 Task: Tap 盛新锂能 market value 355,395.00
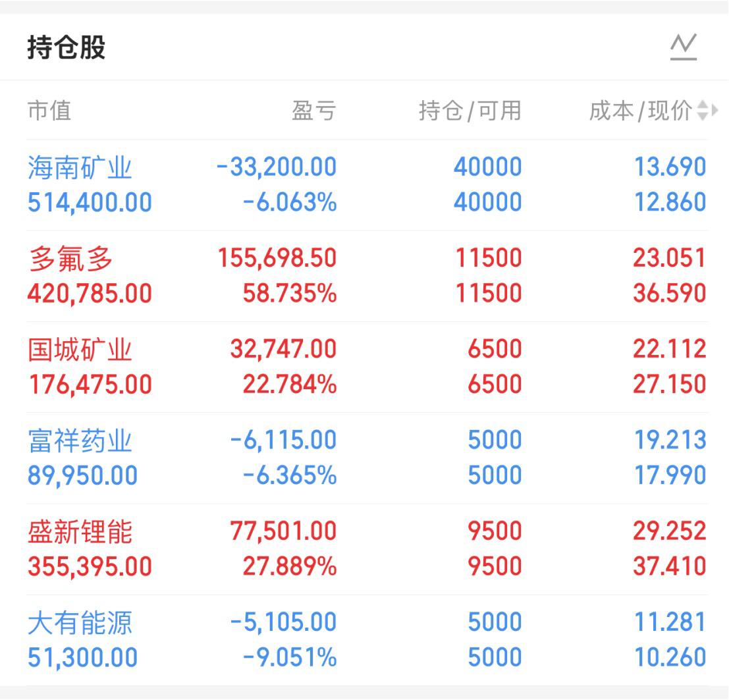pyautogui.click(x=90, y=566)
